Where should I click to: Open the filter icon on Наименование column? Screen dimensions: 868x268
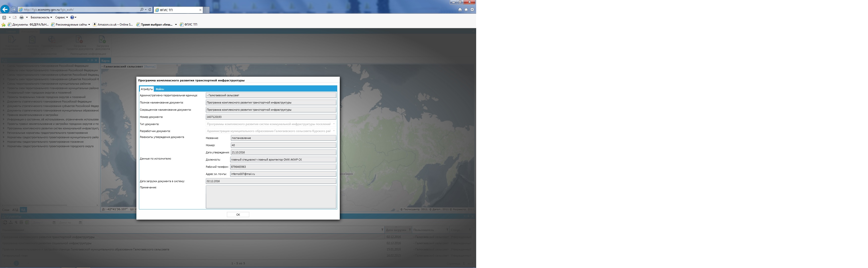(382, 230)
